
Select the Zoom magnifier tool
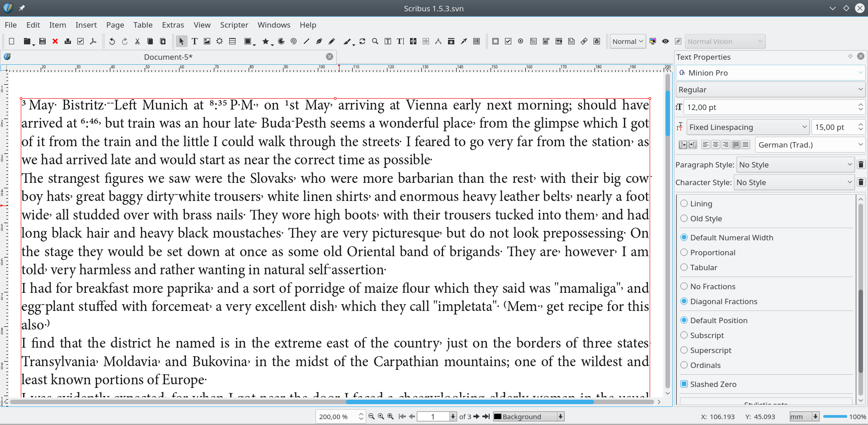[375, 41]
